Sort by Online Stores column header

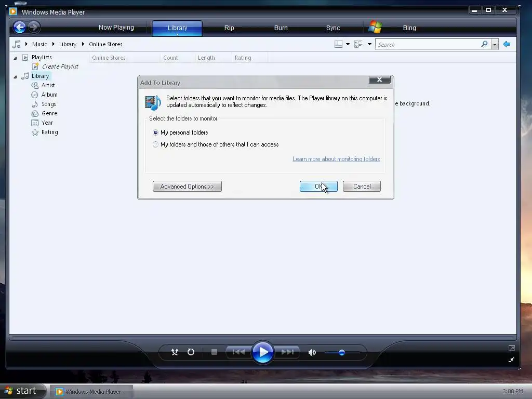pyautogui.click(x=124, y=58)
